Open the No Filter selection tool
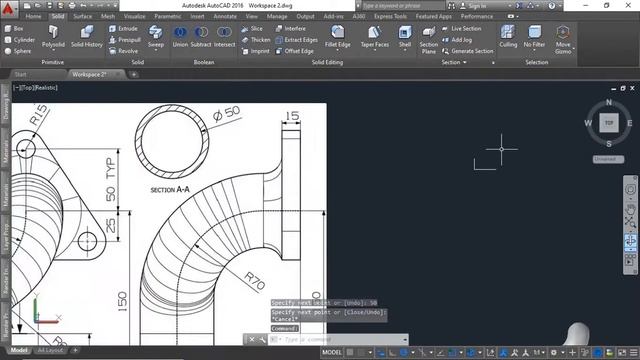Screen dimensions: 640x360 pyautogui.click(x=534, y=36)
